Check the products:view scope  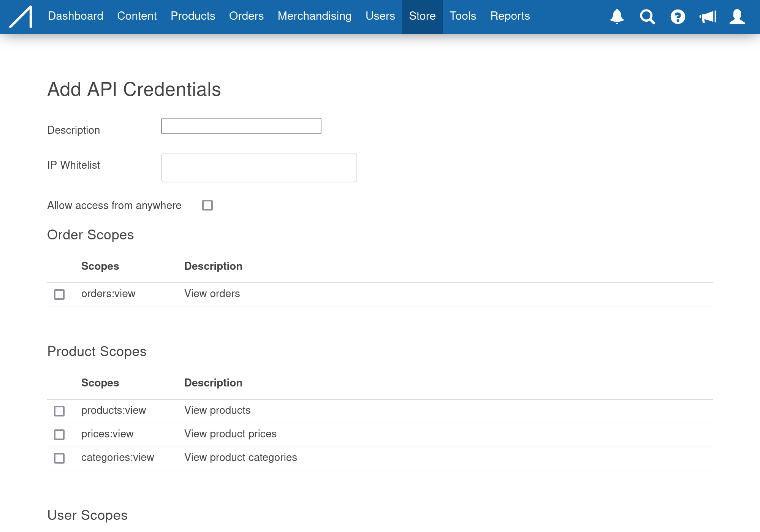[x=59, y=411]
